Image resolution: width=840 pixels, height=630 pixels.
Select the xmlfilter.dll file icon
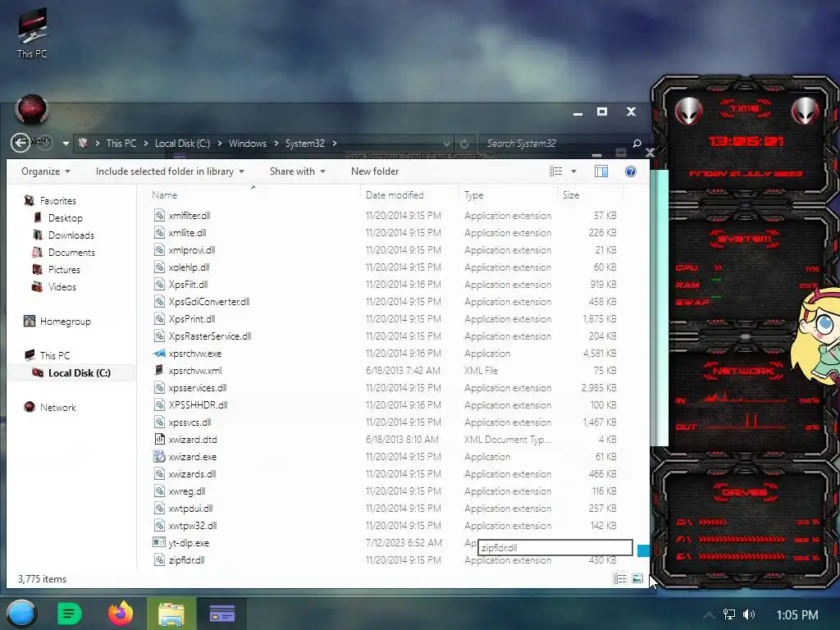pyautogui.click(x=159, y=216)
